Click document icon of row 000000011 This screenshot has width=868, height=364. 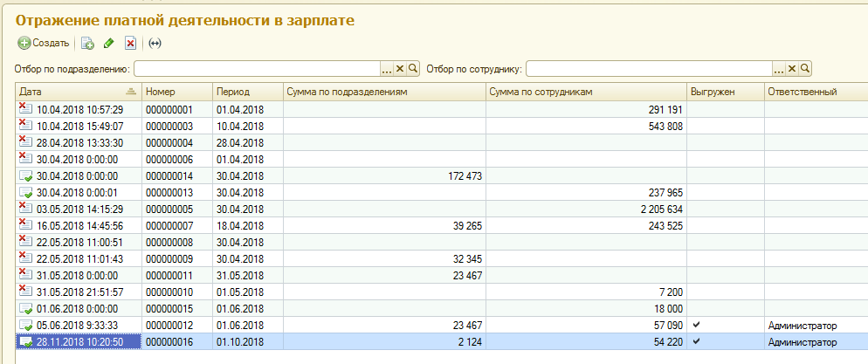[x=25, y=275]
